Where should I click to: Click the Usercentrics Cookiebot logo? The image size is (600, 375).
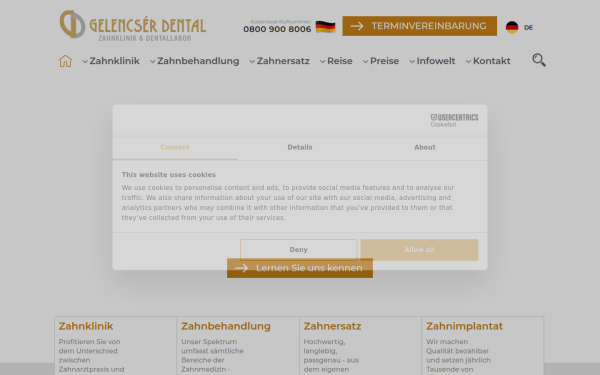click(x=454, y=120)
